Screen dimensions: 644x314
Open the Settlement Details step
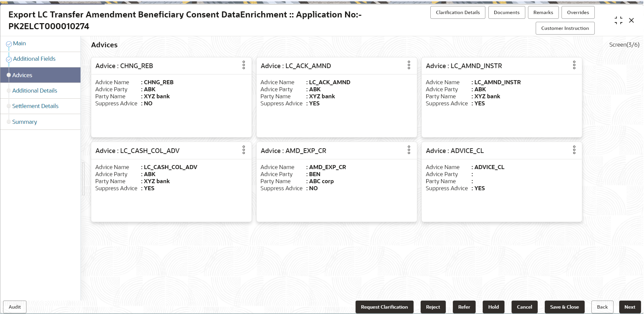click(x=35, y=106)
